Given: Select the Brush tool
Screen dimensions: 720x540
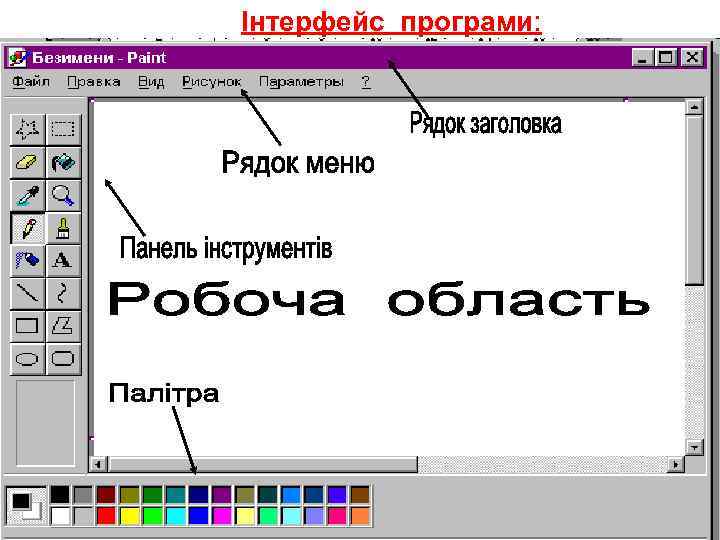Looking at the screenshot, I should [x=63, y=228].
